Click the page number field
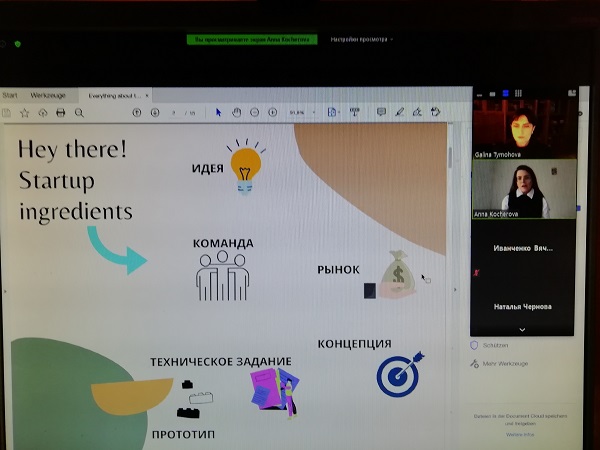 pos(174,113)
